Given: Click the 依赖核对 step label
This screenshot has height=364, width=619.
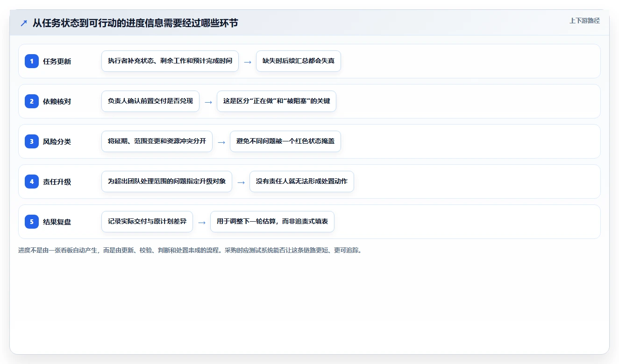Looking at the screenshot, I should pyautogui.click(x=57, y=101).
